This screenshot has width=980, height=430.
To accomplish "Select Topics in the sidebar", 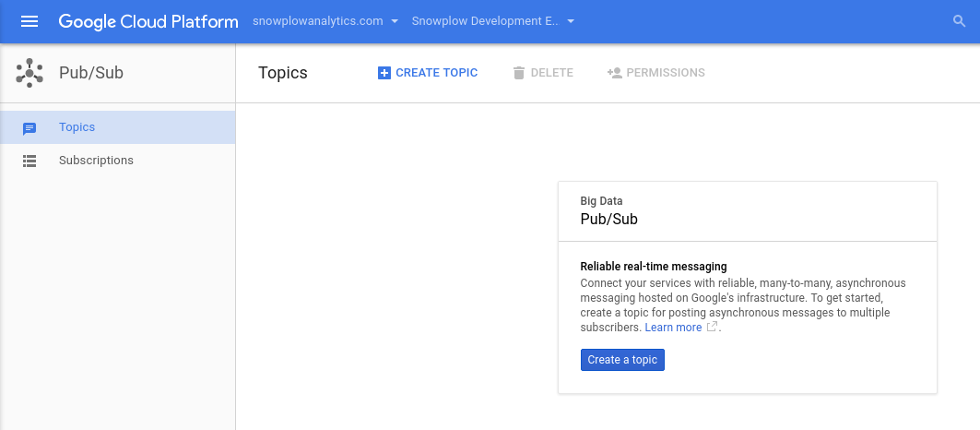I will pos(117,127).
